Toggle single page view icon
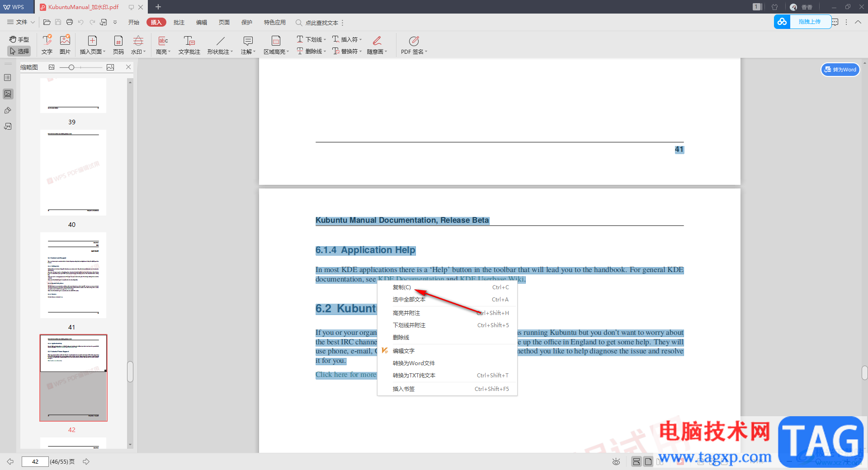This screenshot has width=868, height=470. [648, 461]
